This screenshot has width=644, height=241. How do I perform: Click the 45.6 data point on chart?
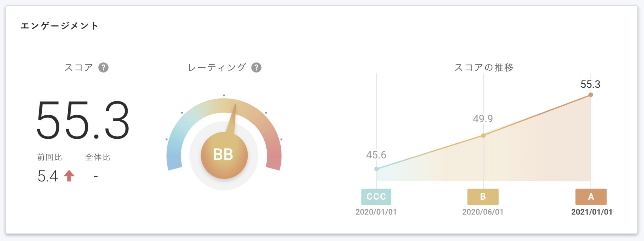click(x=377, y=169)
